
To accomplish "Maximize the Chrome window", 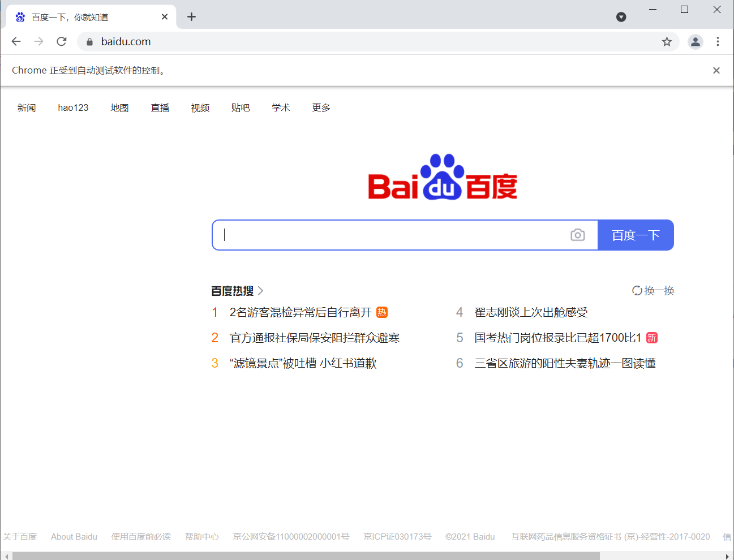I will [x=684, y=10].
